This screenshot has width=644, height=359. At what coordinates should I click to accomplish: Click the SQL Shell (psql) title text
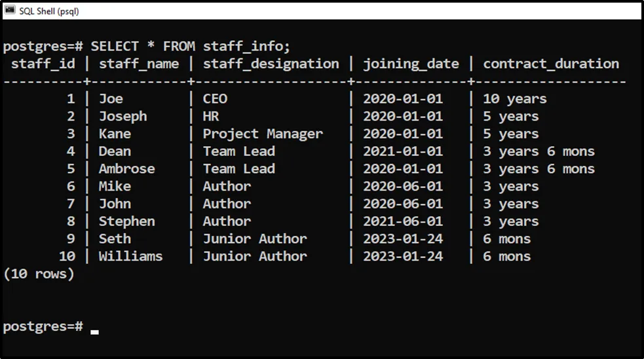(49, 11)
